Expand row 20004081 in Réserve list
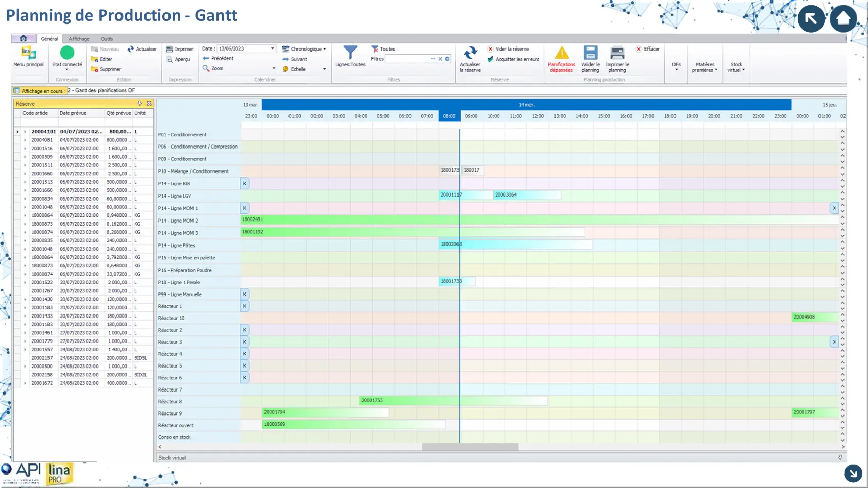 [25, 140]
